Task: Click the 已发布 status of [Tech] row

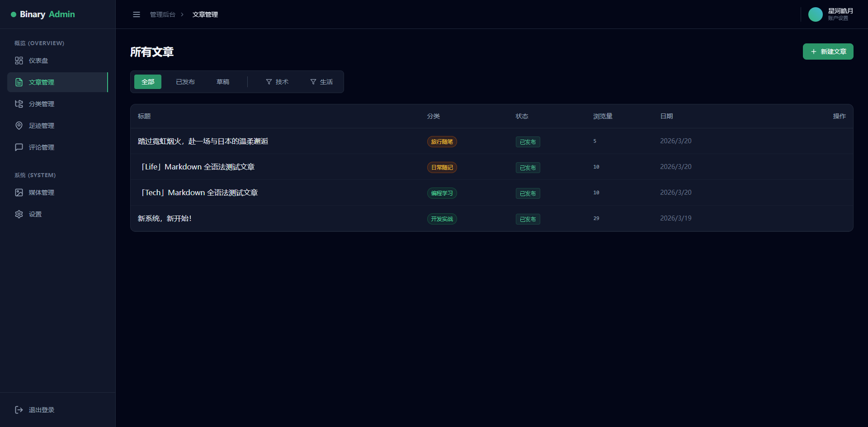Action: pos(528,193)
